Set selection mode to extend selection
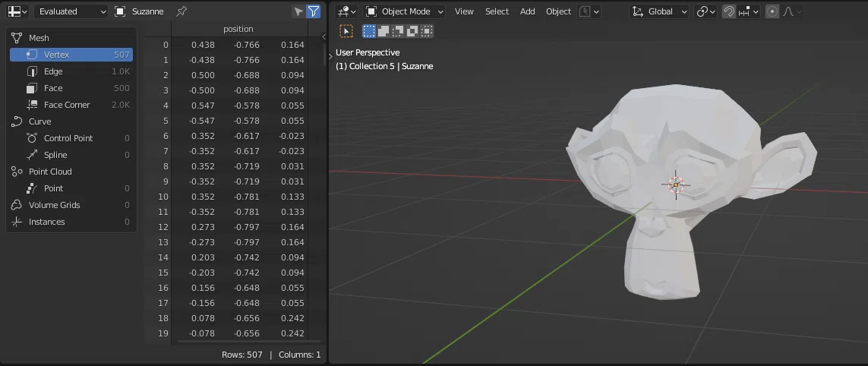 pyautogui.click(x=383, y=32)
